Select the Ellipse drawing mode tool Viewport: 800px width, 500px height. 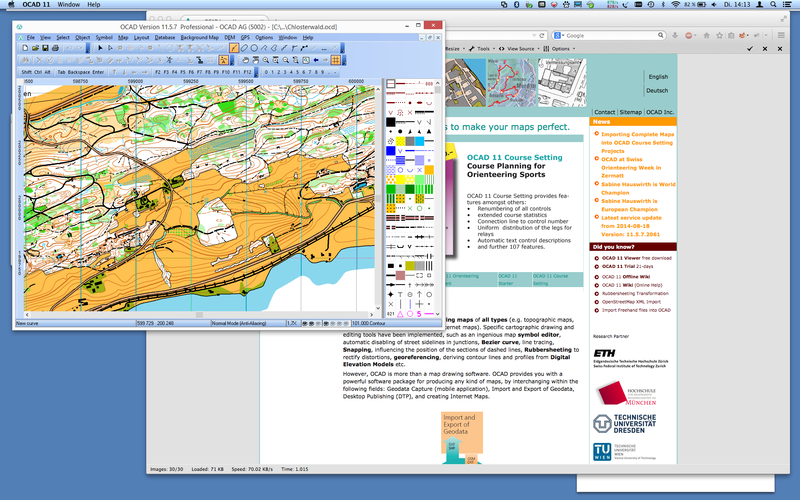(x=244, y=48)
